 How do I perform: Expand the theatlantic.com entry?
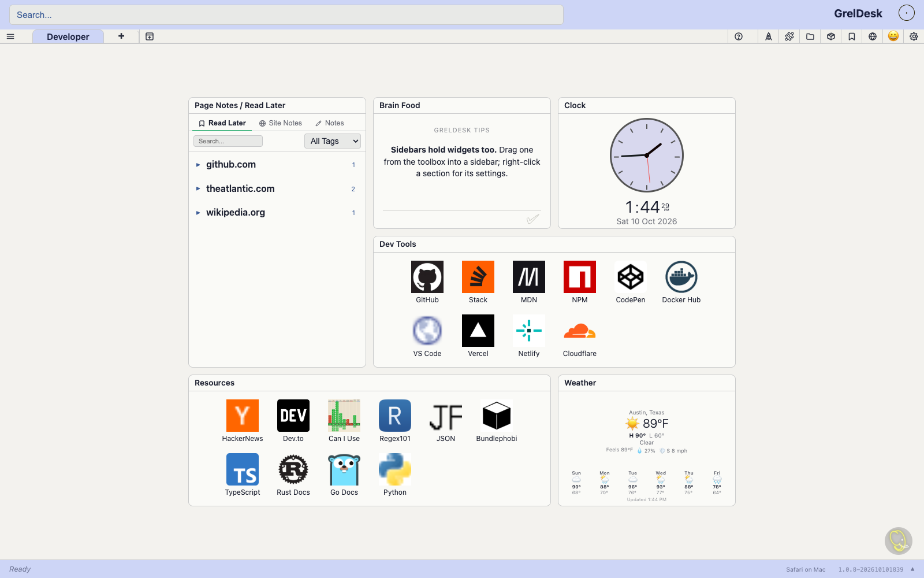tap(277, 189)
